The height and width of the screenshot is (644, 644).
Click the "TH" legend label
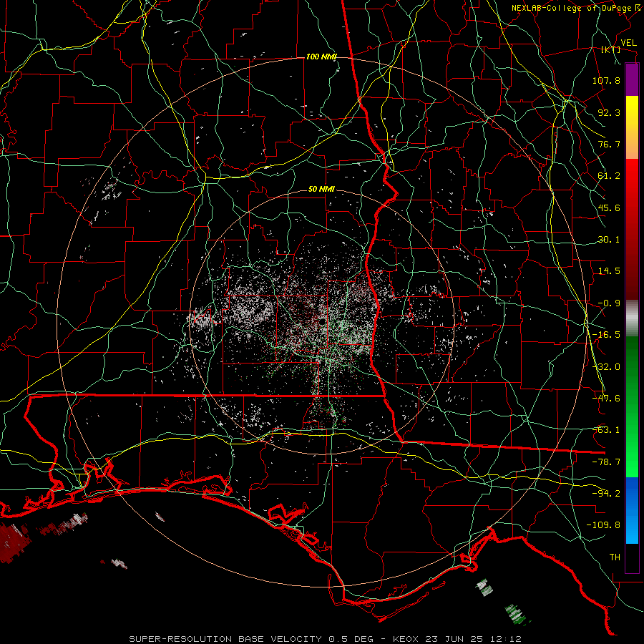615,557
